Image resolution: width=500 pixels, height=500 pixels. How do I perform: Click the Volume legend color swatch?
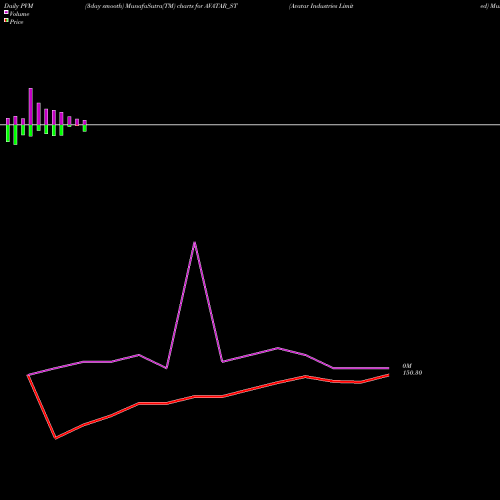6,12
